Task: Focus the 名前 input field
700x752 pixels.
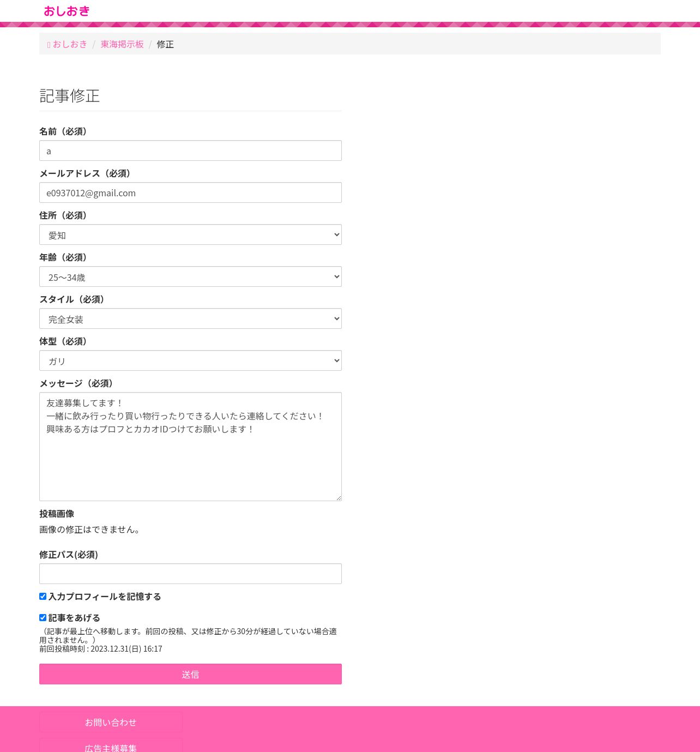Action: (190, 151)
